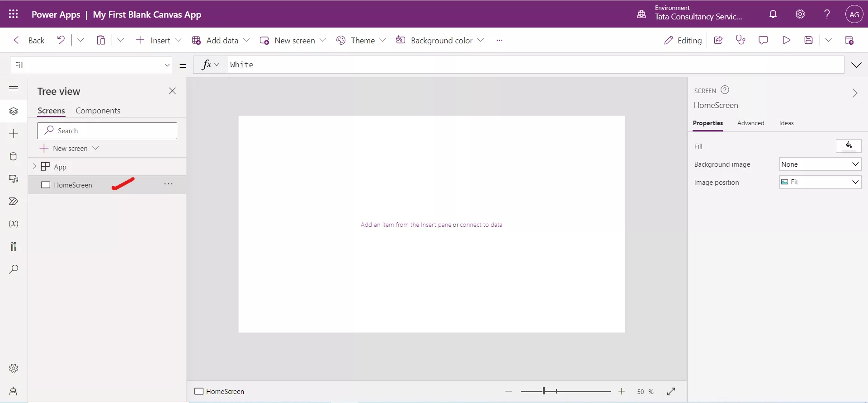Click the zoom slider handle
The image size is (868, 403).
pyautogui.click(x=543, y=391)
